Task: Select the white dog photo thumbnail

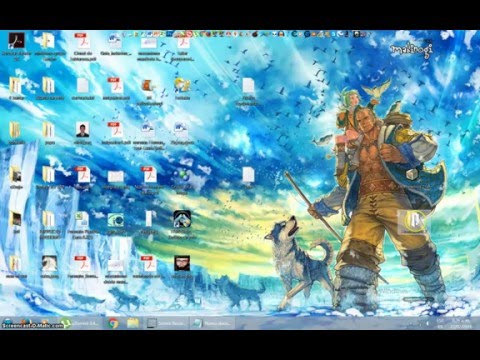Action: [49, 263]
